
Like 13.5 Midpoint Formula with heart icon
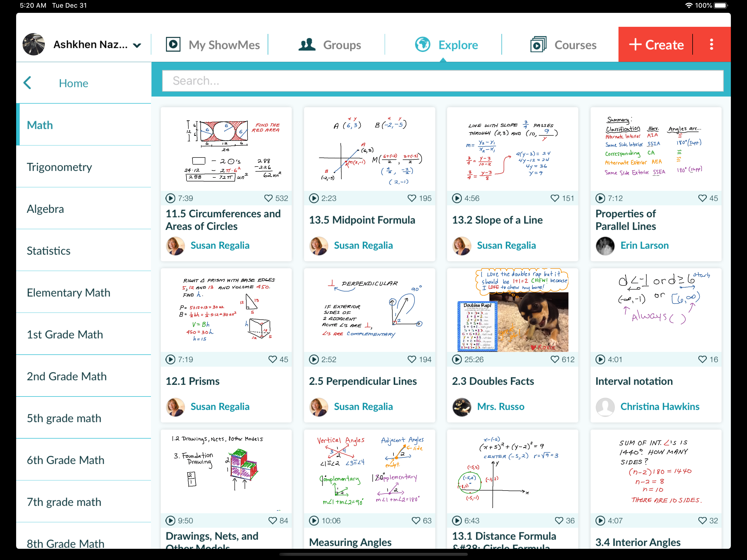point(412,198)
